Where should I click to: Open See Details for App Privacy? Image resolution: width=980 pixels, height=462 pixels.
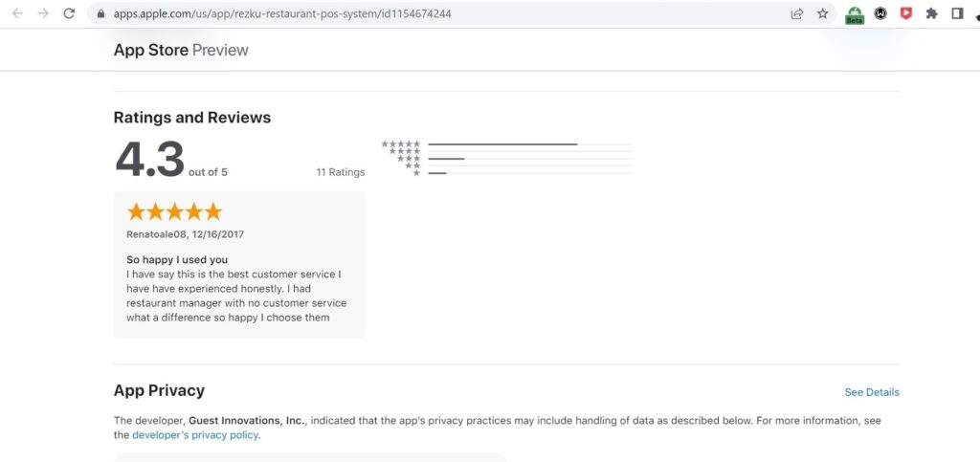872,392
